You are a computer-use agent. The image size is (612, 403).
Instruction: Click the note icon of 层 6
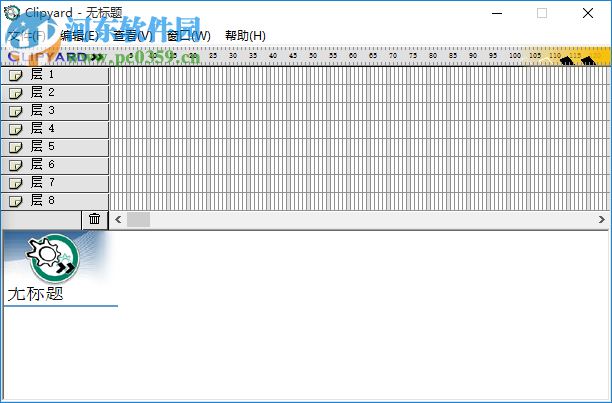pos(16,165)
